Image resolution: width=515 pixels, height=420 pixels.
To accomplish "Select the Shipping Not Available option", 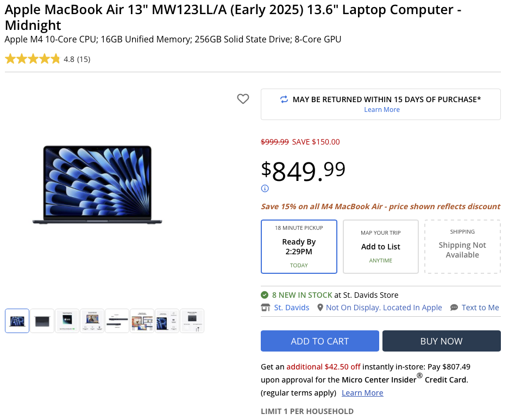I will tap(462, 247).
